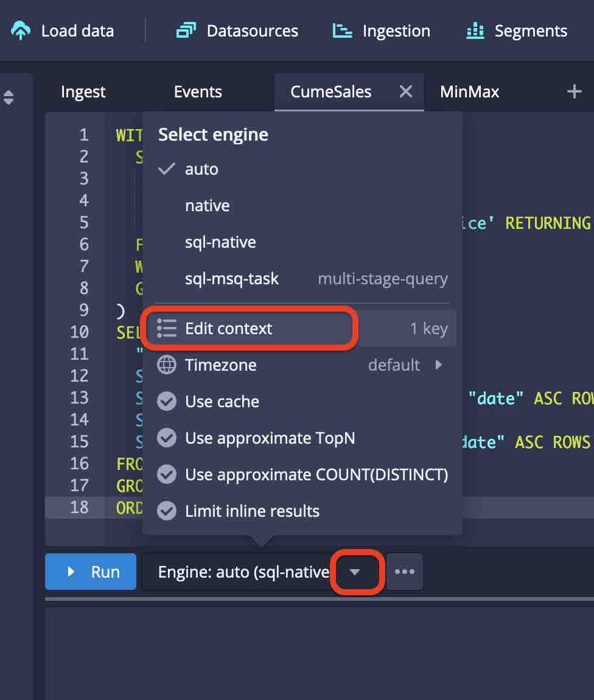Image resolution: width=594 pixels, height=700 pixels.
Task: Click the Ingestion gantt icon
Action: [x=342, y=31]
